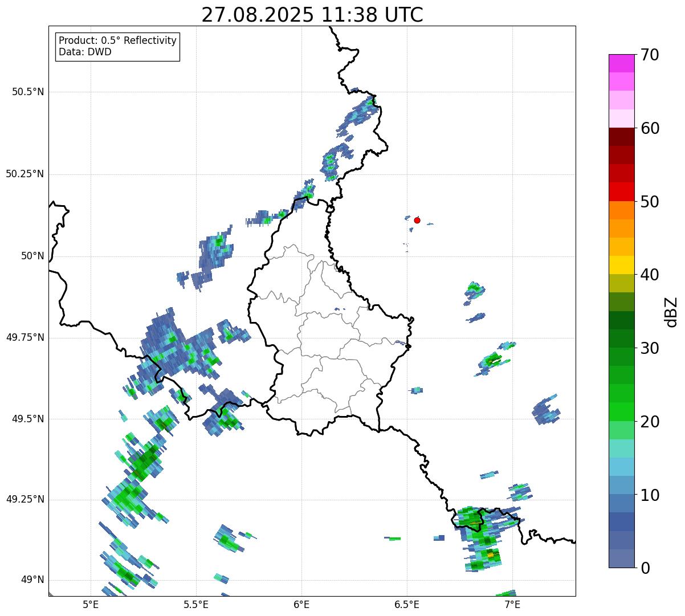
Task: Click the 49.75°N latitude label
Action: coord(25,337)
